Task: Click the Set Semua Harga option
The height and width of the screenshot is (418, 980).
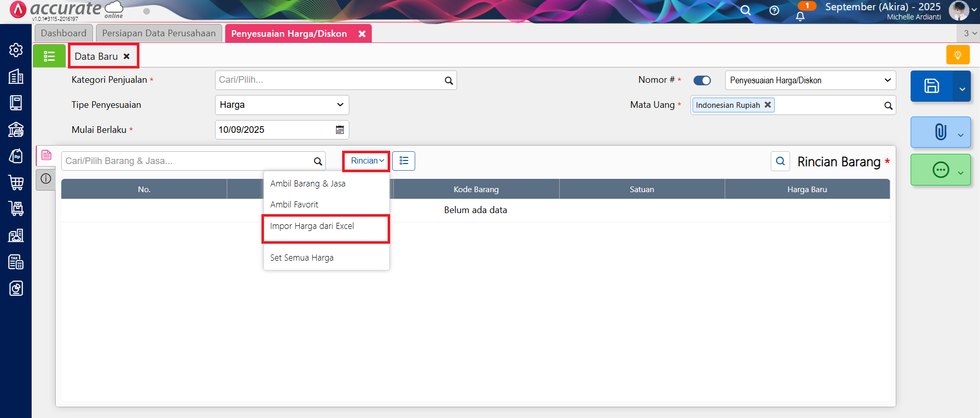Action: (302, 258)
